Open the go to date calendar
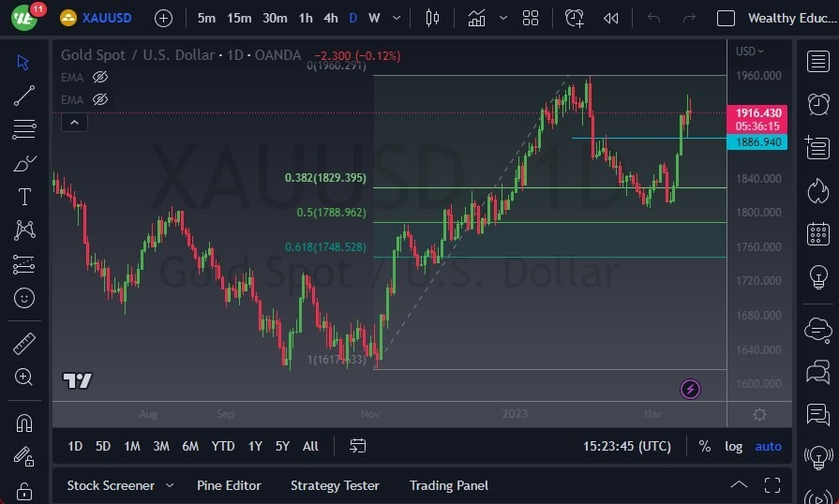This screenshot has height=504, width=839. click(x=357, y=446)
